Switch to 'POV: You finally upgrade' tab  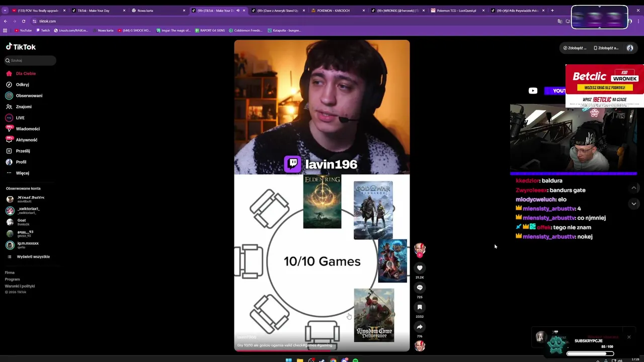click(39, 10)
